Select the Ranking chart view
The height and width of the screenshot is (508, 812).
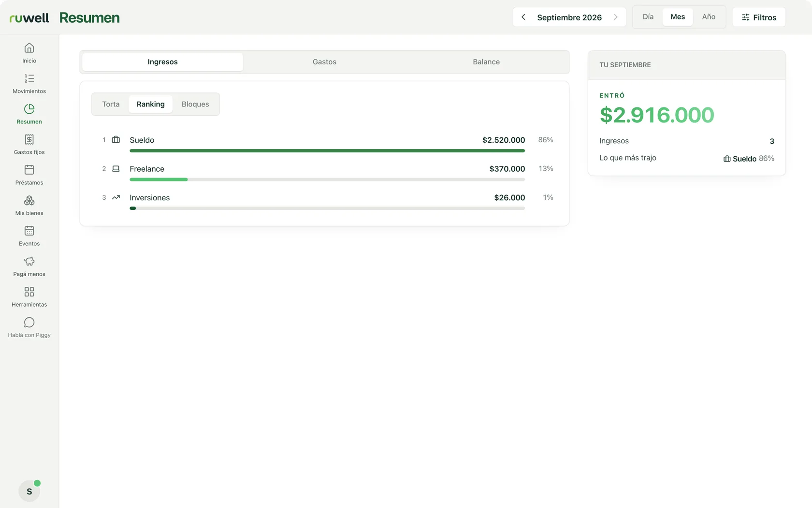(150, 104)
